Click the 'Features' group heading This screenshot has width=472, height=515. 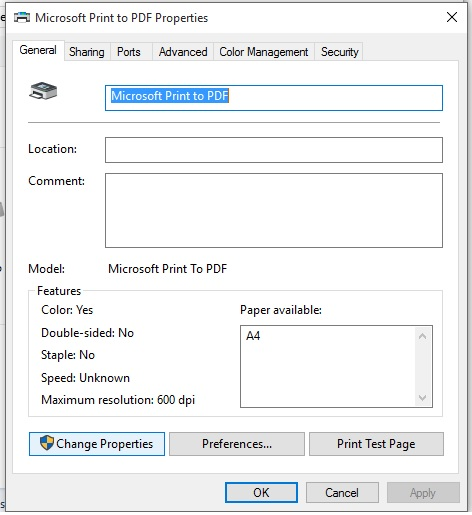pyautogui.click(x=59, y=291)
